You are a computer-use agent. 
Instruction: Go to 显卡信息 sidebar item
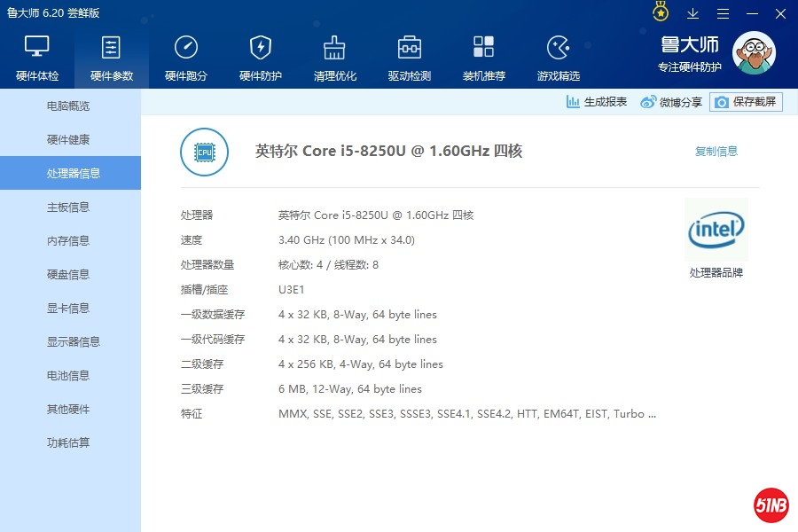[68, 309]
